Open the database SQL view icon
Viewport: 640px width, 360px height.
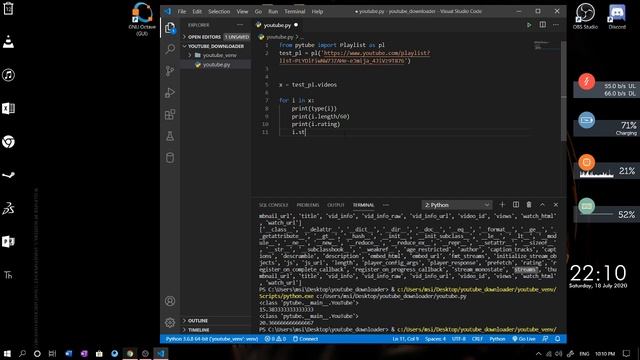point(170,158)
